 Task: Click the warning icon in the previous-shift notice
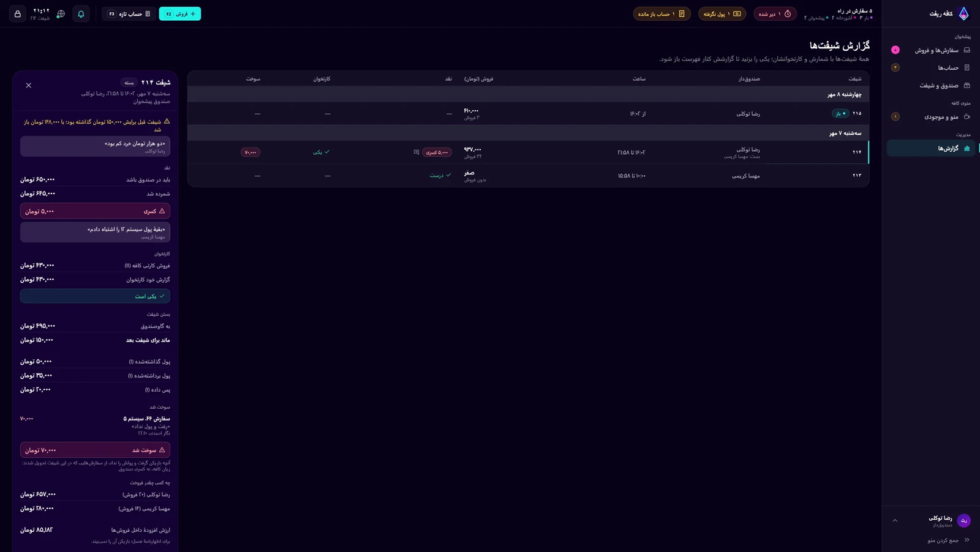click(x=167, y=122)
